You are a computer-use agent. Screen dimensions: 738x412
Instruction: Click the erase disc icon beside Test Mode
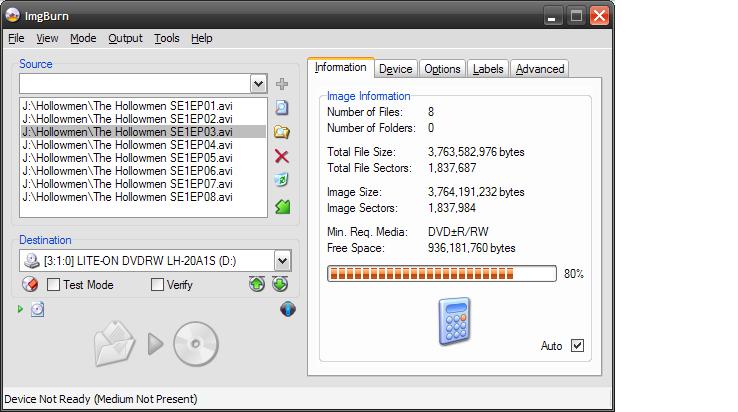point(30,284)
